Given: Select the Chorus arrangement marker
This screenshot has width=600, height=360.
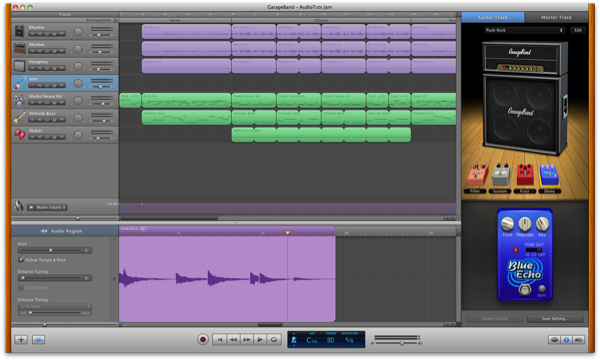Looking at the screenshot, I should coord(321,20).
